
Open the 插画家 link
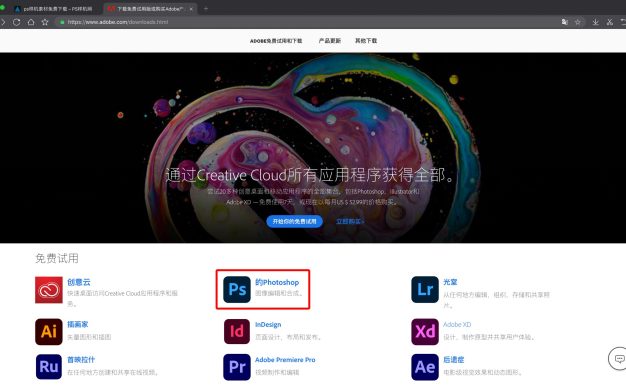point(77,325)
